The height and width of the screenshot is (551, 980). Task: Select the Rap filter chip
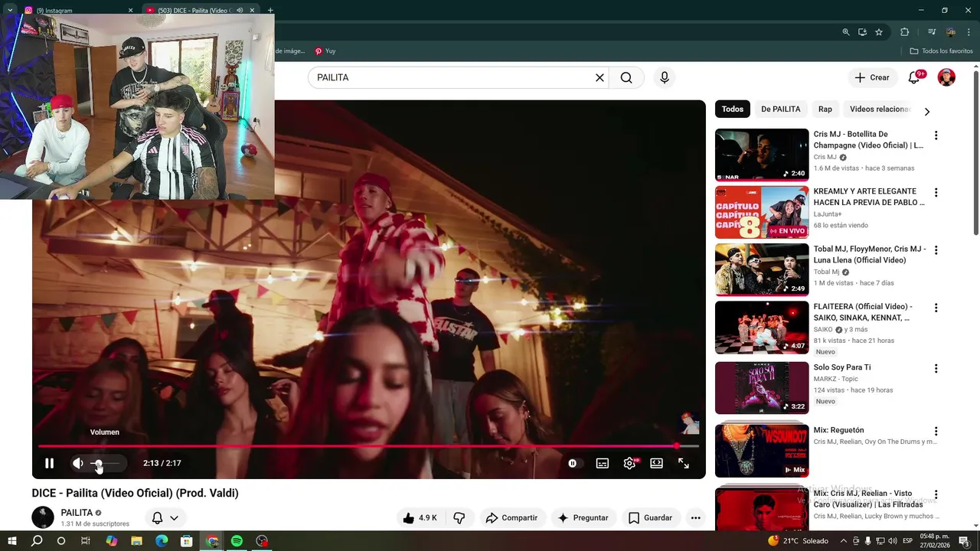coord(825,109)
